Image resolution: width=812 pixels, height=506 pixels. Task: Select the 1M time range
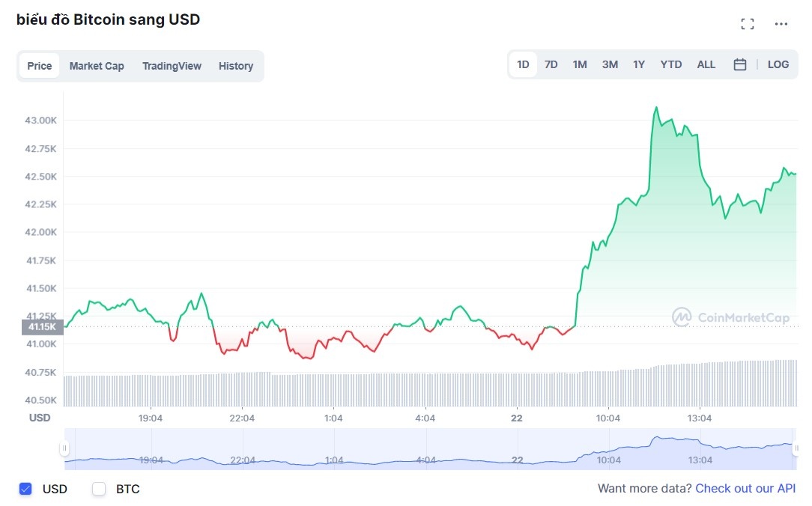pos(579,64)
